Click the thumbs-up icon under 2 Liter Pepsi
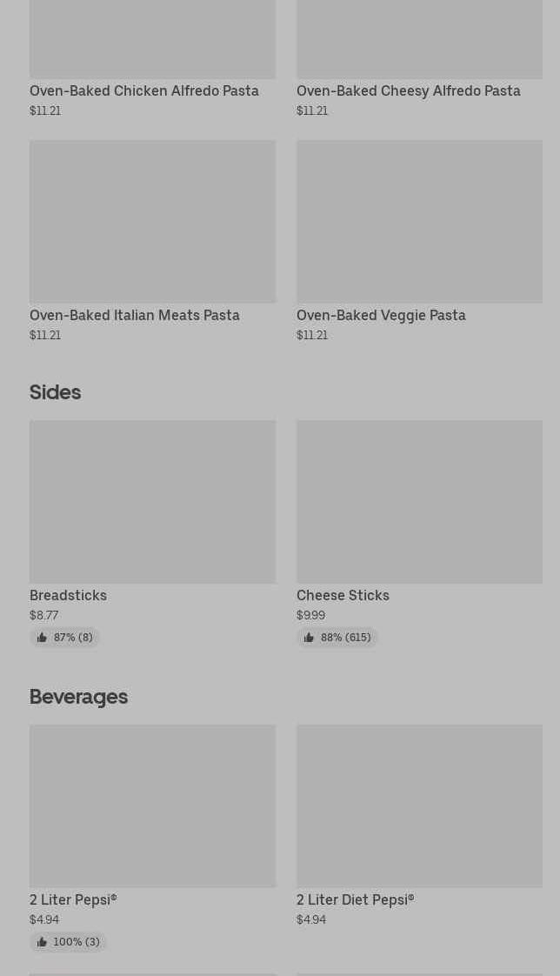Screen dimensions: 560x976 pos(42,942)
